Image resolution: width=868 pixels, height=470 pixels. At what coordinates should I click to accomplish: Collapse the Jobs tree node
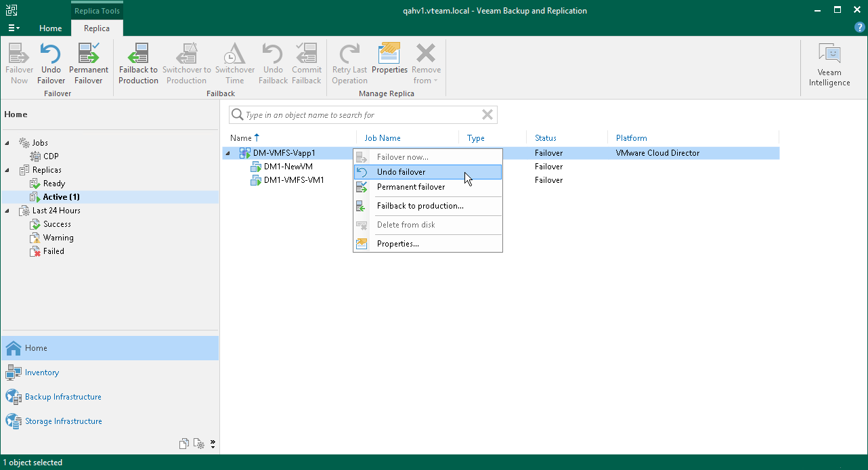coord(7,143)
